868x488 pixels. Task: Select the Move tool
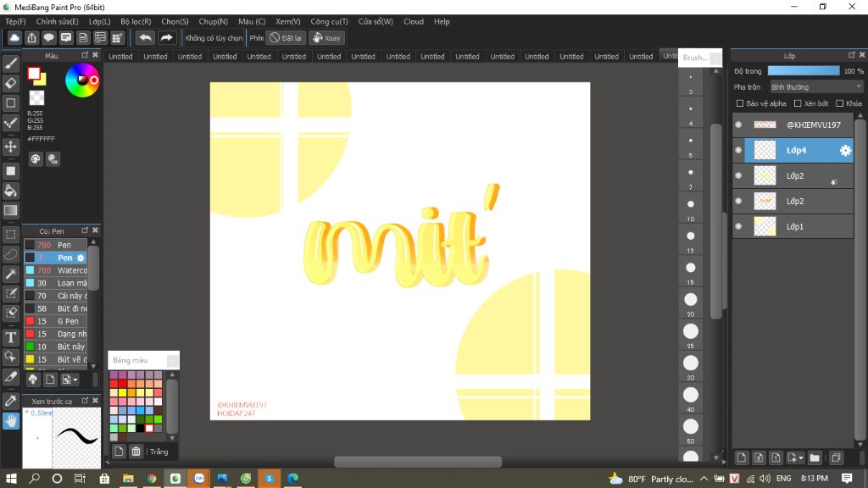click(x=11, y=147)
